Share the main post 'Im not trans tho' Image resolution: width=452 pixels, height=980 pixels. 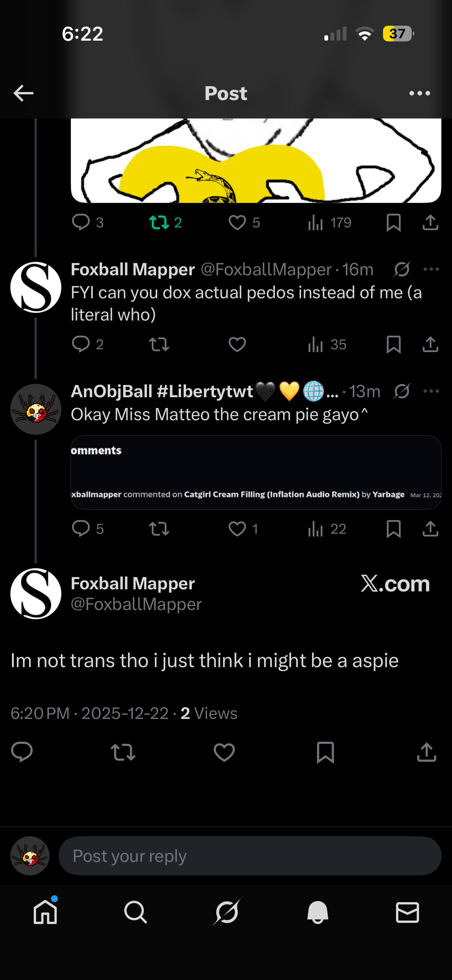tap(426, 752)
